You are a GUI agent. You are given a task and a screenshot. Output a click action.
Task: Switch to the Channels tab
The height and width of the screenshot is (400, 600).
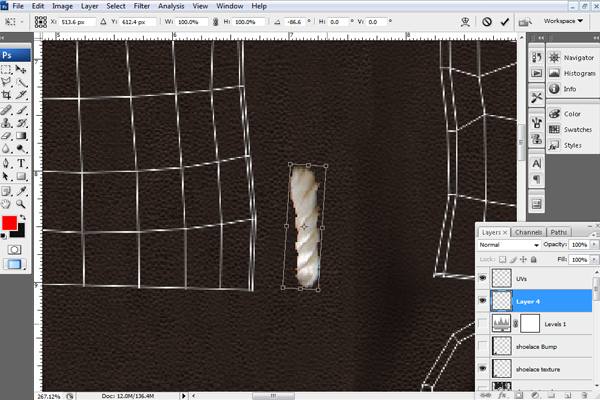[x=528, y=232]
